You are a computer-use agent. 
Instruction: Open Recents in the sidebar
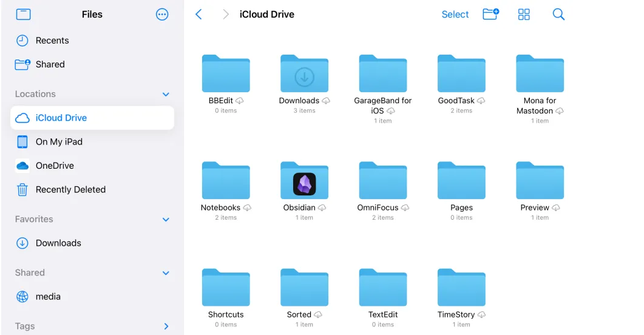[x=92, y=40]
